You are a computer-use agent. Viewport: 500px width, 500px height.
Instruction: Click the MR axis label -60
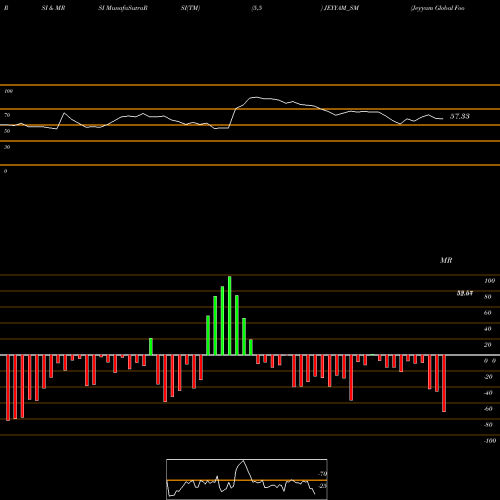point(488,409)
